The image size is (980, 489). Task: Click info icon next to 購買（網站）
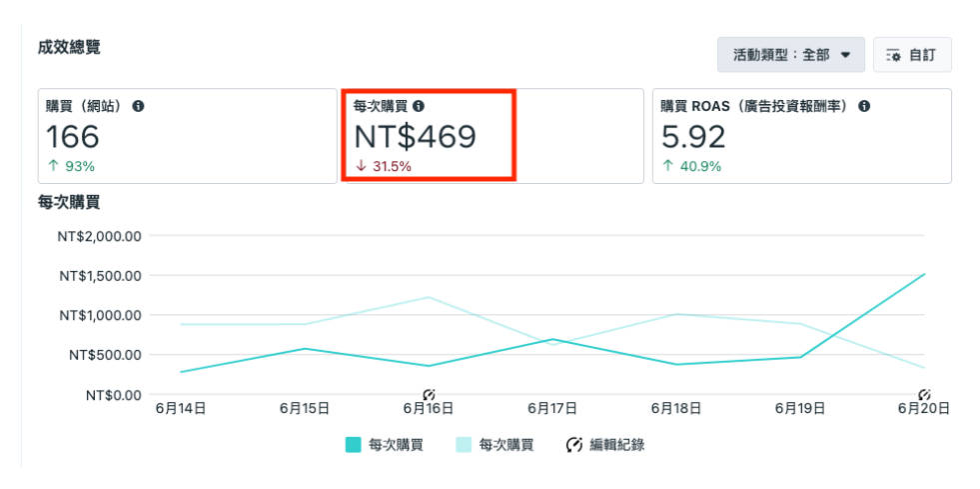[138, 106]
